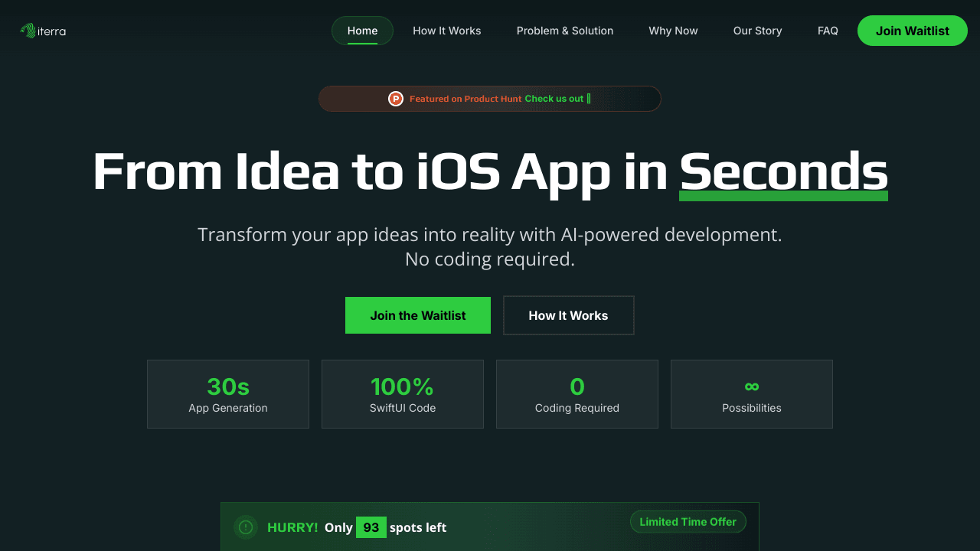Click the "Limited Time Offer" badge

click(x=688, y=521)
